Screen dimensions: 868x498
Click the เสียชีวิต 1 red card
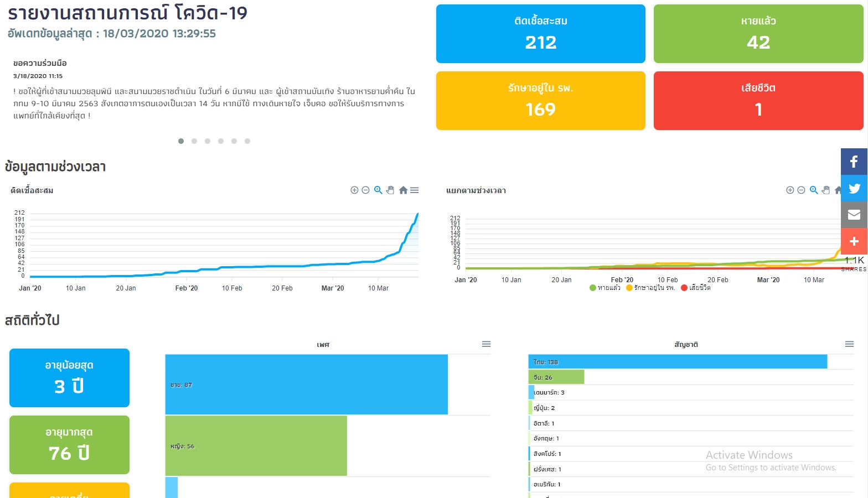coord(758,101)
